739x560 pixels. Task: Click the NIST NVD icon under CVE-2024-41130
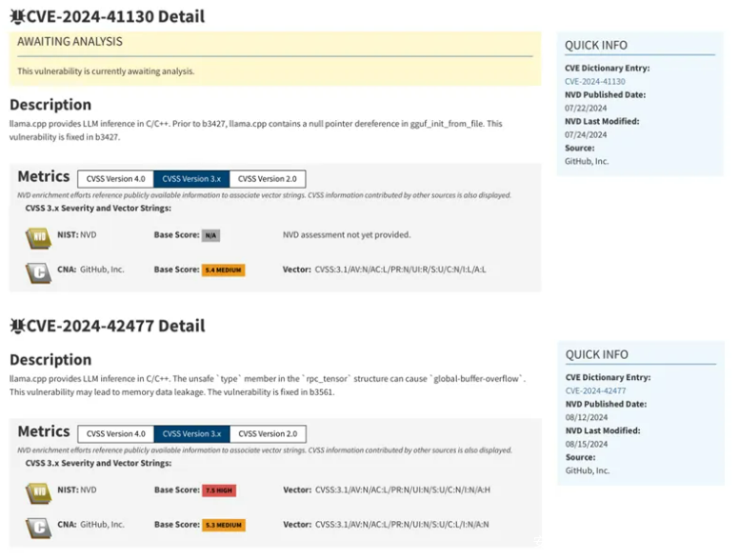point(36,235)
